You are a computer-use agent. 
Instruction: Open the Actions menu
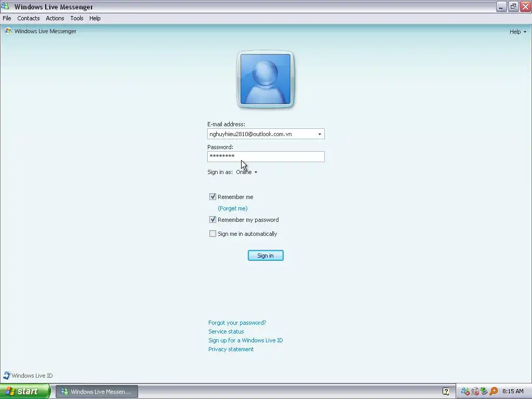[x=55, y=18]
